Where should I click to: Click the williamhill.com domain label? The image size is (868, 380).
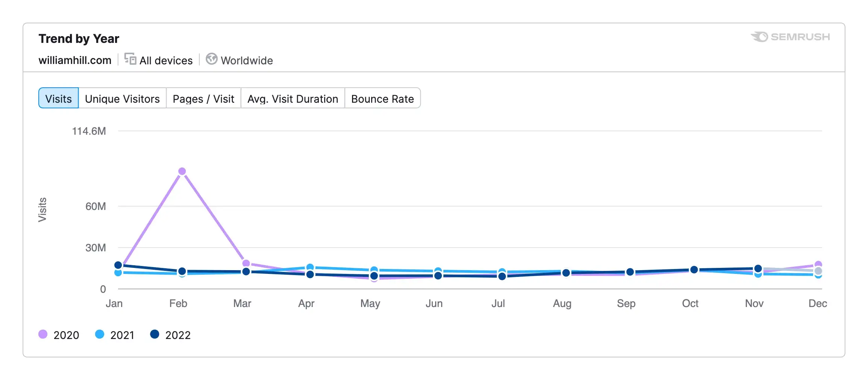75,60
